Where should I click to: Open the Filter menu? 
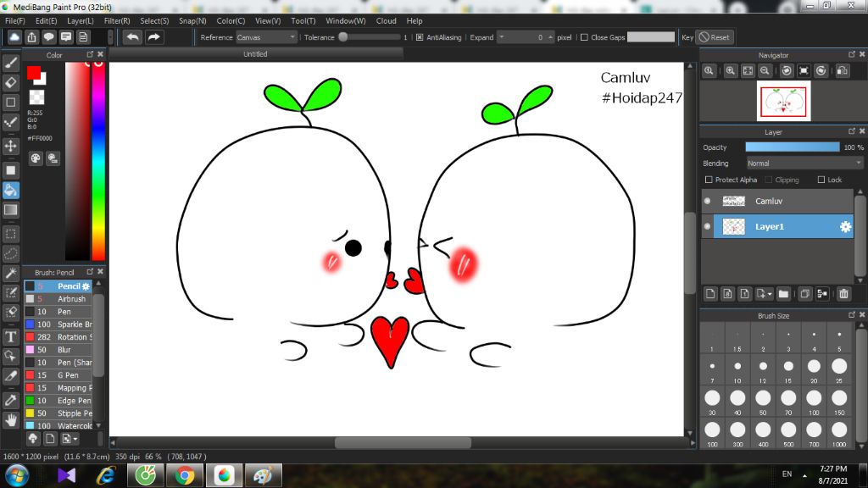[x=117, y=21]
